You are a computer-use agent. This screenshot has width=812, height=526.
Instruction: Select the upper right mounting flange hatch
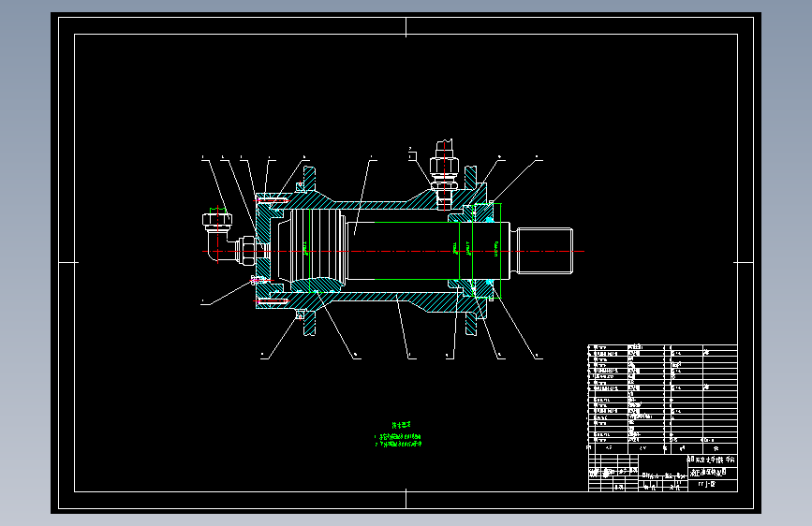[471, 179]
